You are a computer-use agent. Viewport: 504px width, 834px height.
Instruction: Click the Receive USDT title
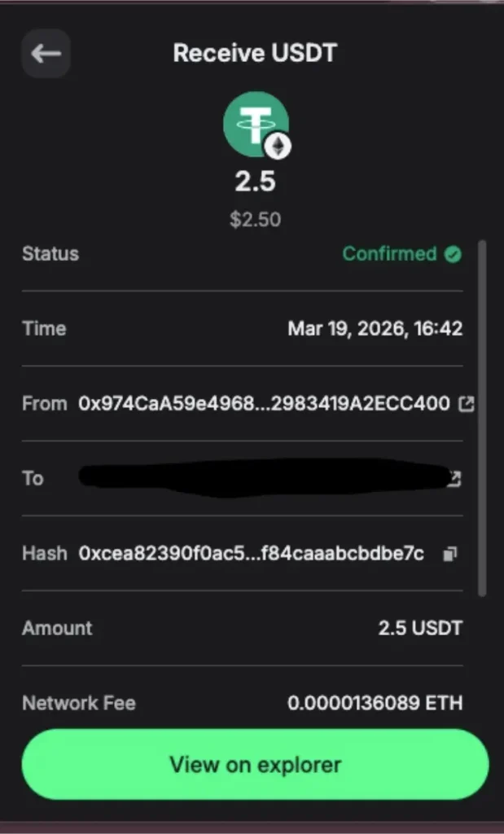pyautogui.click(x=254, y=52)
